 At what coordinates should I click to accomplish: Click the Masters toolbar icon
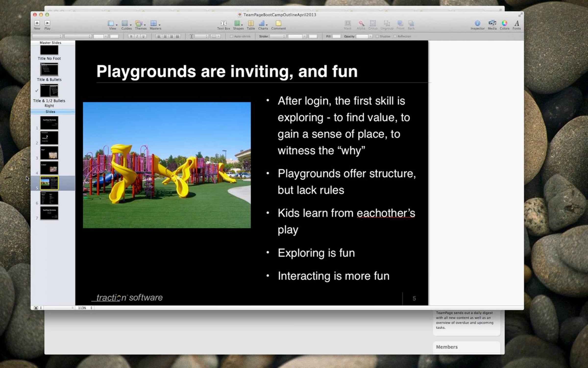(x=154, y=23)
